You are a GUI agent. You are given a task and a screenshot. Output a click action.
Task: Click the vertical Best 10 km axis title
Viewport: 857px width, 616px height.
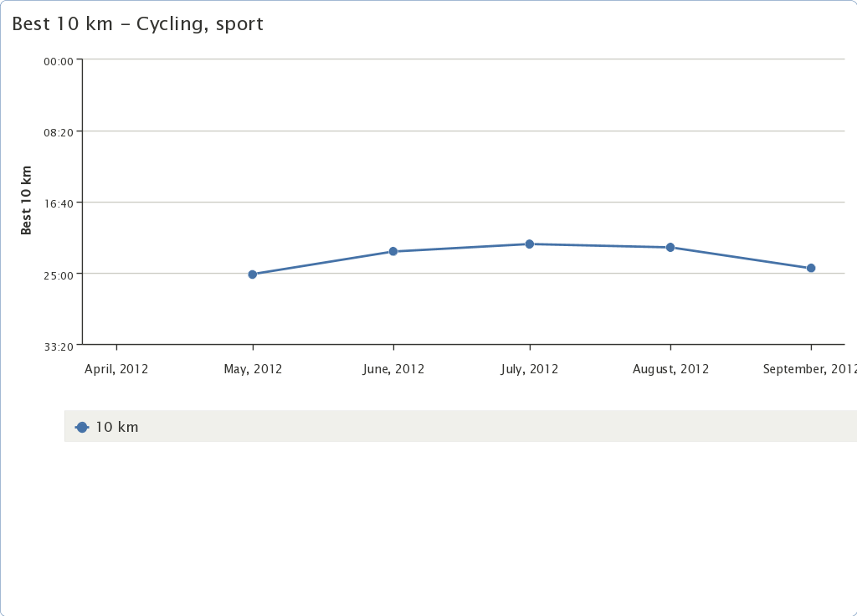(27, 201)
